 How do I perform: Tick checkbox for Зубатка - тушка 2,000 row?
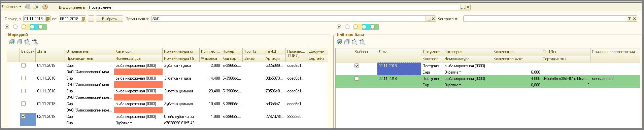coord(24,66)
